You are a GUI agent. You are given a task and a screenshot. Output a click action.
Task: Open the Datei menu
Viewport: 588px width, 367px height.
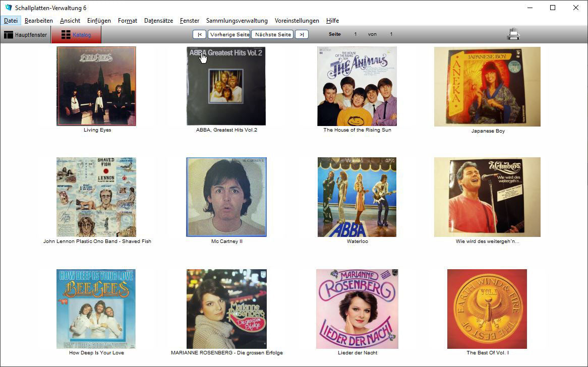click(11, 21)
